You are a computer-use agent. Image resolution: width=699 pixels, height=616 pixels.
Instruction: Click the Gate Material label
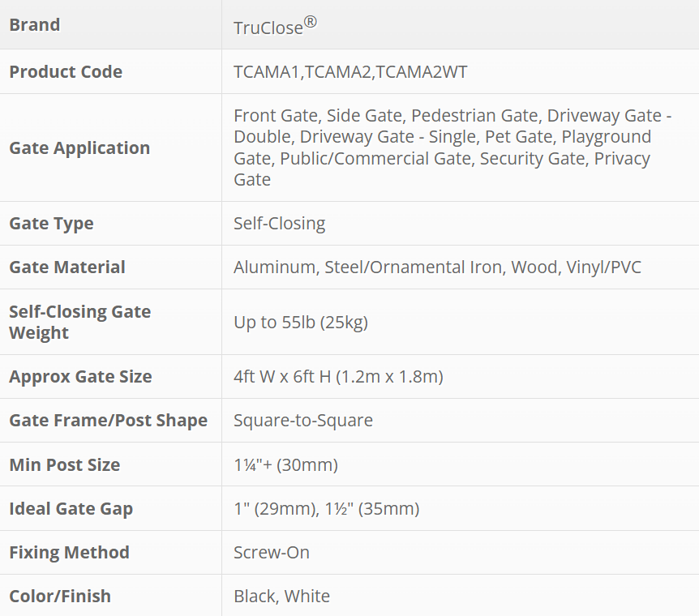(67, 267)
